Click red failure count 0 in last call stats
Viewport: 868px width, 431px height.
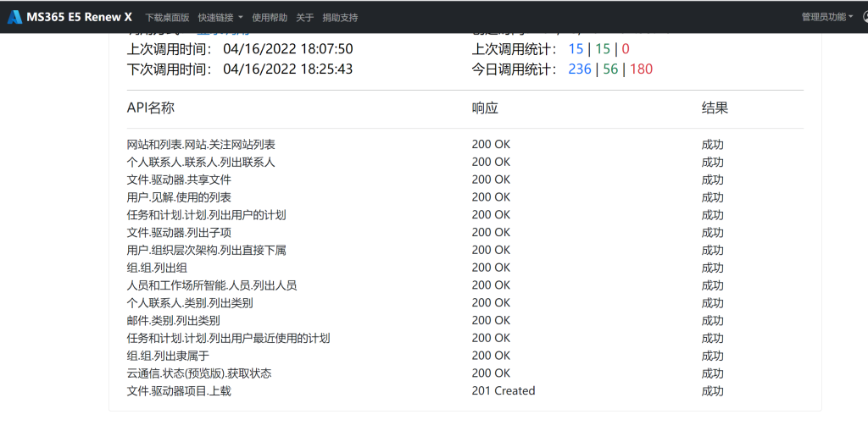point(626,49)
